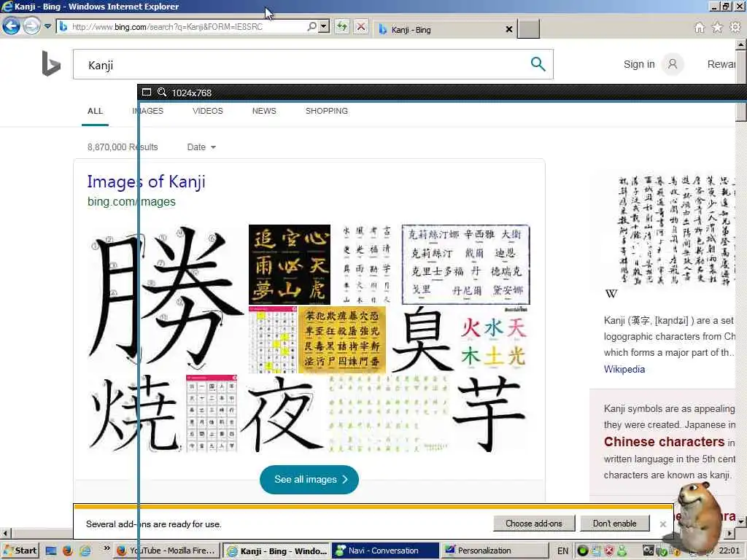Open the yellow background calligraphy thumbnail
Screen dimensions: 747x560
click(342, 340)
